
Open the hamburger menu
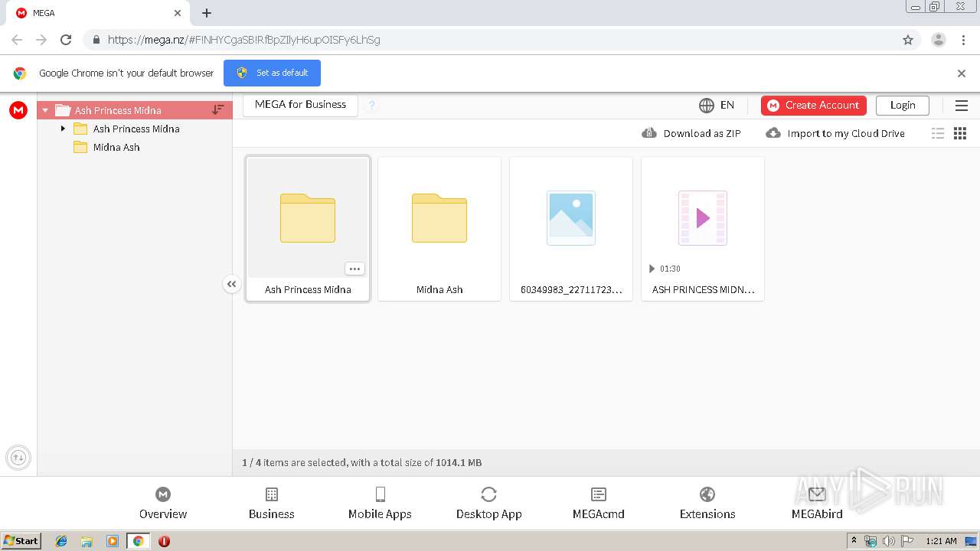(x=962, y=106)
